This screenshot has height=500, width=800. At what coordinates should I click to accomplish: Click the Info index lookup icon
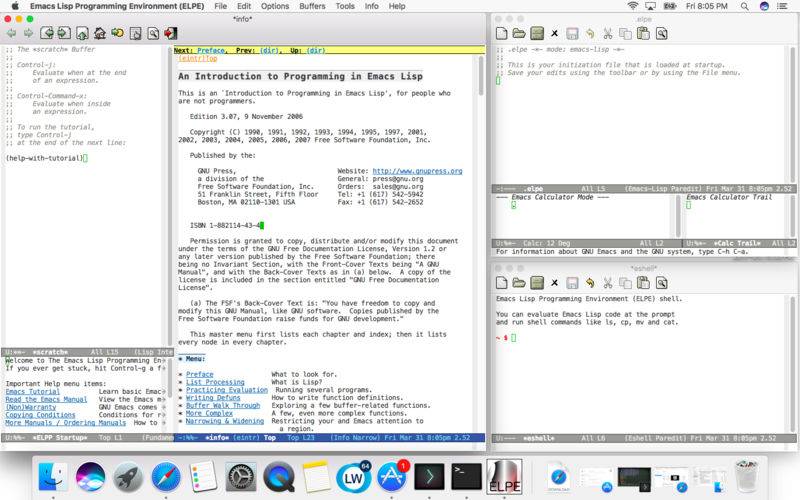tap(135, 33)
